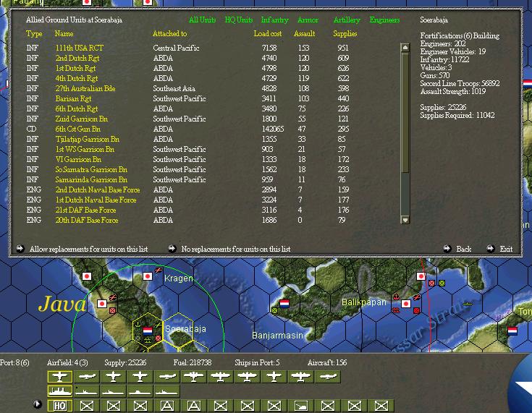Click the Load cost column header
The image size is (532, 413).
coord(267,33)
